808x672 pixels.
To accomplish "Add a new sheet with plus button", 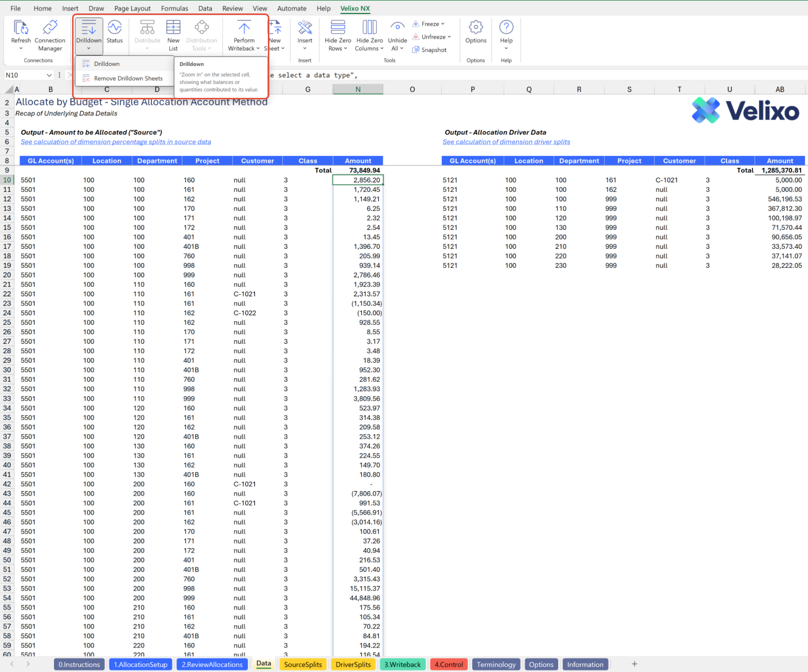I will point(634,664).
